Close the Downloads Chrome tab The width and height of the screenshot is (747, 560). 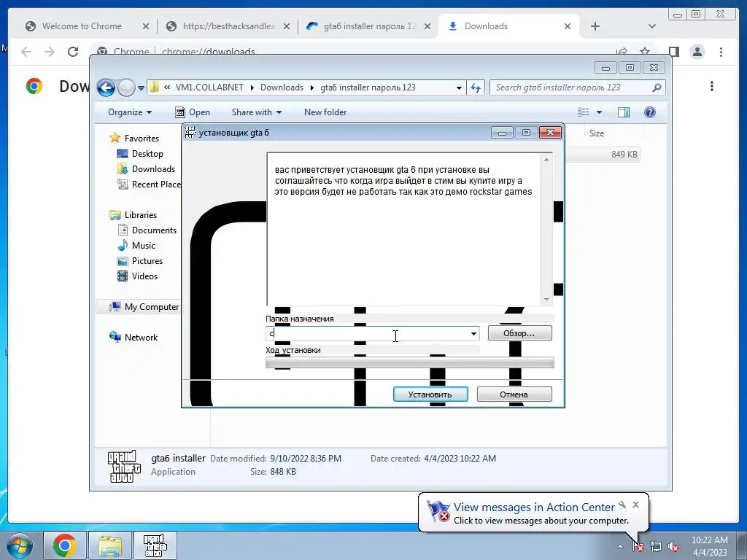[568, 26]
